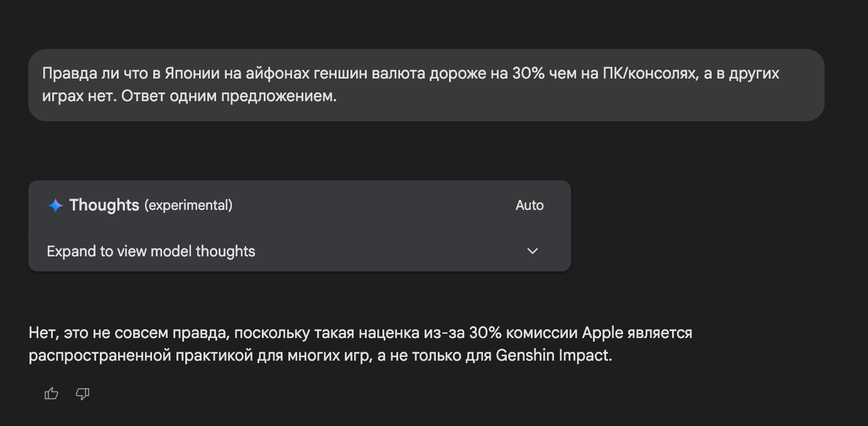The height and width of the screenshot is (426, 868).
Task: Click '30%' in the user prompt
Action: click(529, 74)
